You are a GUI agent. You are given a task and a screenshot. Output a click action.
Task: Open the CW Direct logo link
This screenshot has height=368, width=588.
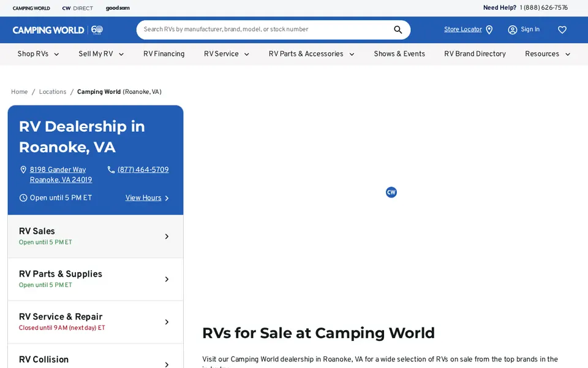pyautogui.click(x=78, y=8)
